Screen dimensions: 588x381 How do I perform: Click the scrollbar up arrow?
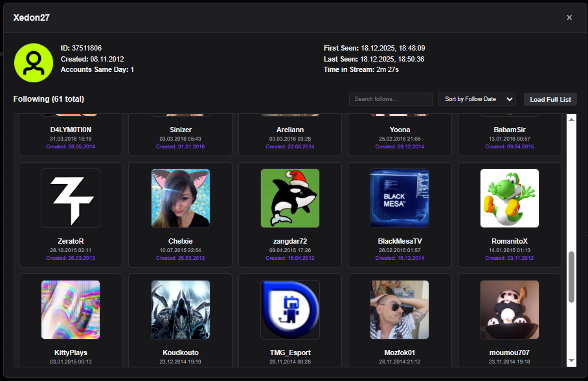(571, 119)
